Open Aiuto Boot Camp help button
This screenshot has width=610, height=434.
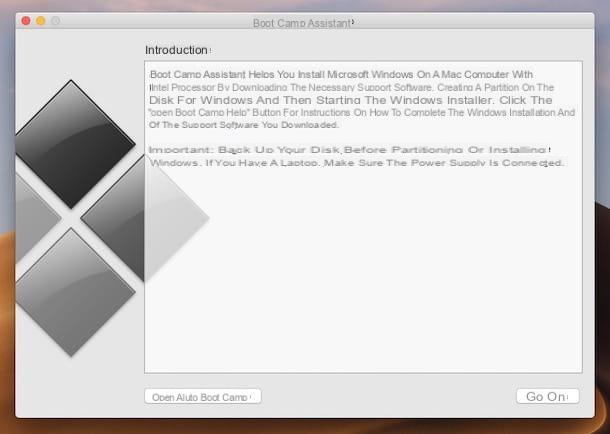[203, 396]
